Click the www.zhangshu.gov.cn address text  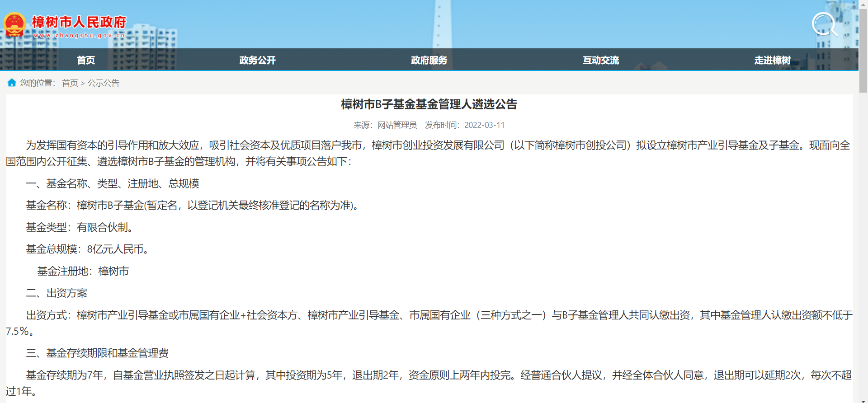point(80,35)
